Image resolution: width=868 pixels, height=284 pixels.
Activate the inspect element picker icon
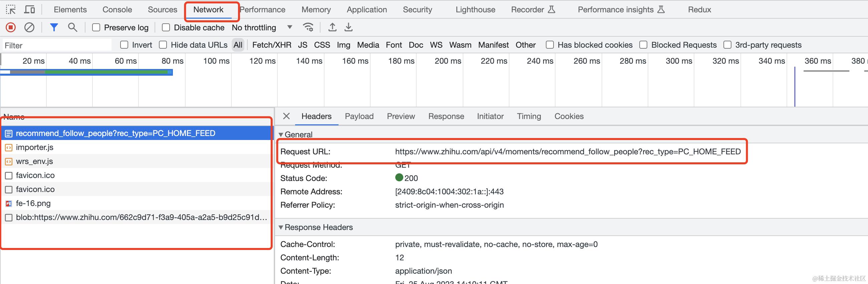(11, 9)
